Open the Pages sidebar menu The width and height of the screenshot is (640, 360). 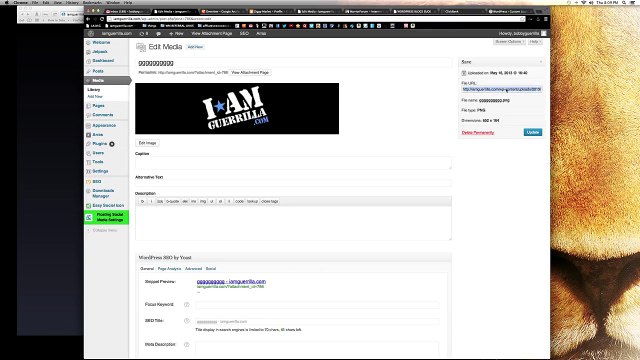[98, 106]
